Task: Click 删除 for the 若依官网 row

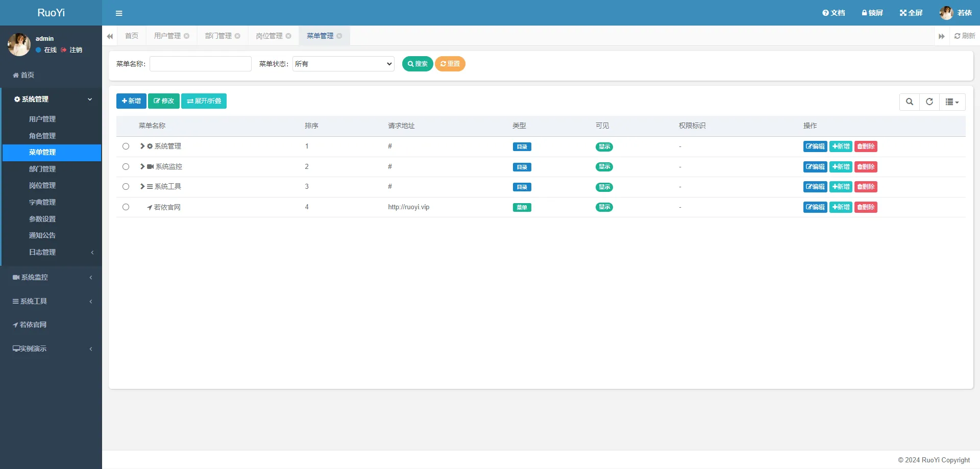Action: pyautogui.click(x=866, y=207)
